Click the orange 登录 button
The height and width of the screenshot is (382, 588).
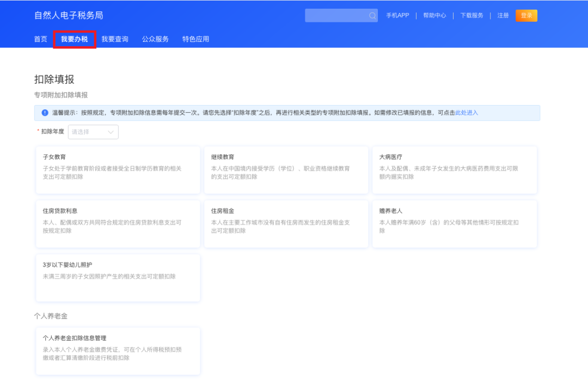[526, 15]
